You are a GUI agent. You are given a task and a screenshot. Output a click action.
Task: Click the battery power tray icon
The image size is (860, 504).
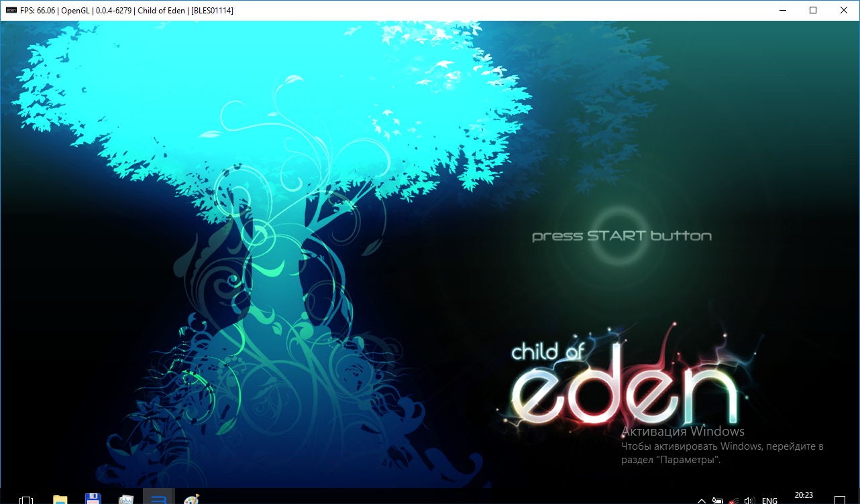point(718,500)
